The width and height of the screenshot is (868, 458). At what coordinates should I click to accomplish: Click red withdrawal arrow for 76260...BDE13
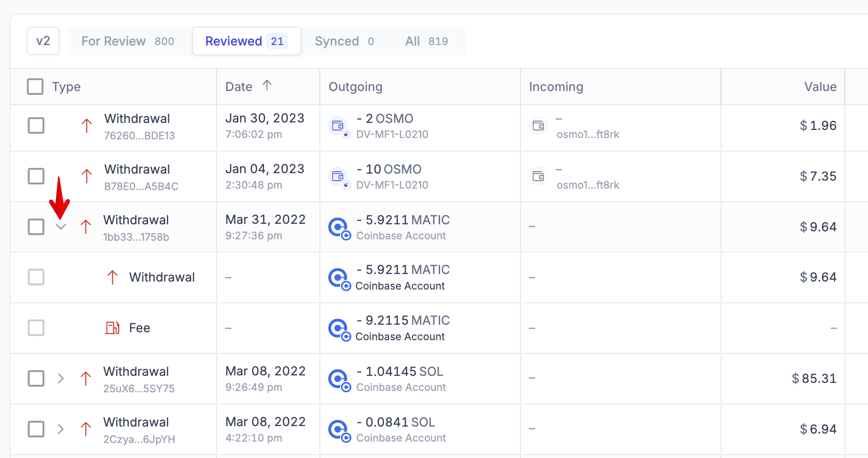(86, 126)
